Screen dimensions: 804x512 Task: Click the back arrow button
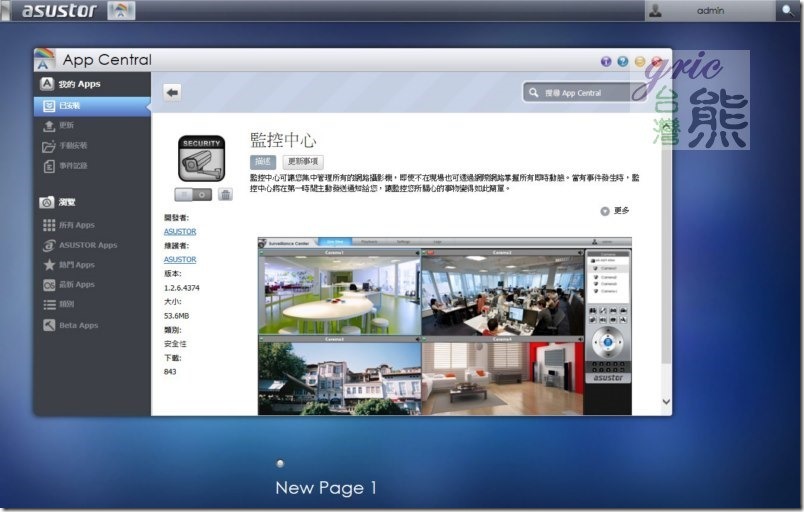click(172, 93)
